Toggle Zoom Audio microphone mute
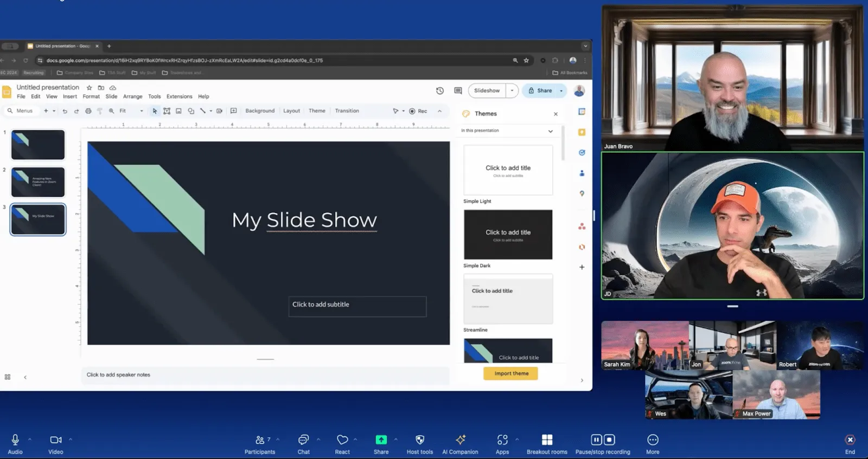868x459 pixels. pyautogui.click(x=15, y=444)
